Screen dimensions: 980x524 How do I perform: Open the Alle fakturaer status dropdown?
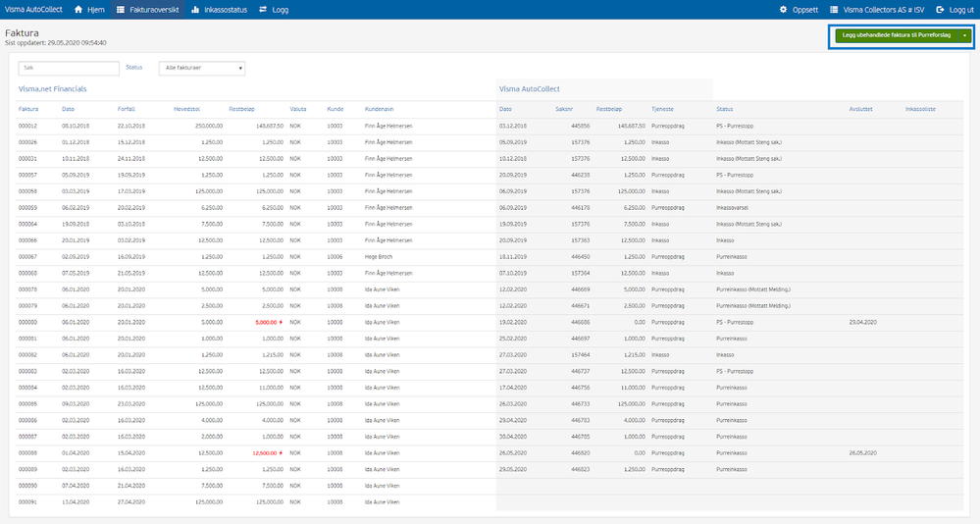[202, 68]
